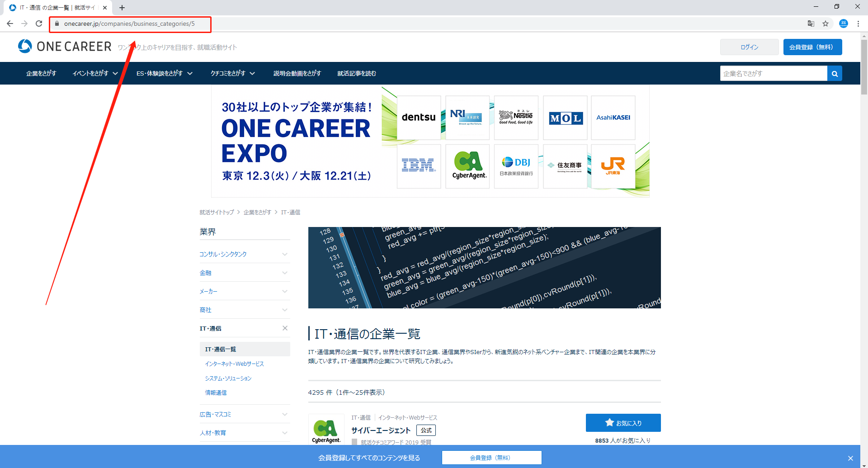Click the MOL logo tile

[565, 118]
